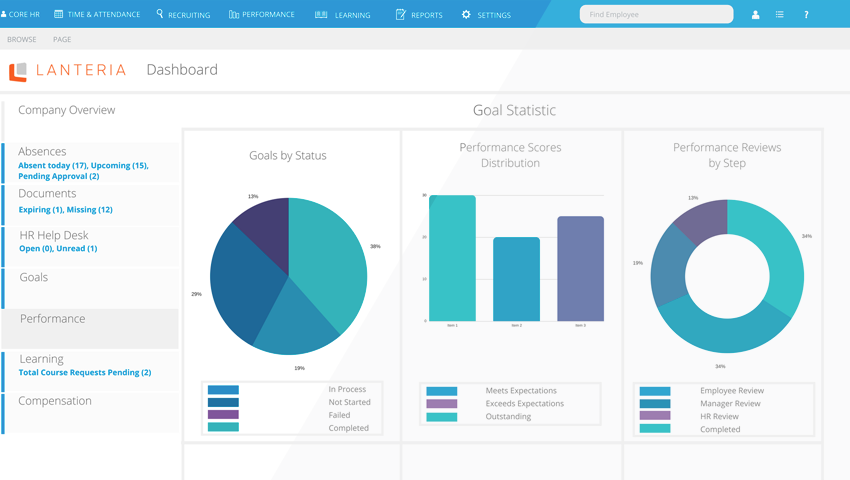Open Total Course Requests Pending link
Screen dimensions: 850x480
tap(85, 373)
